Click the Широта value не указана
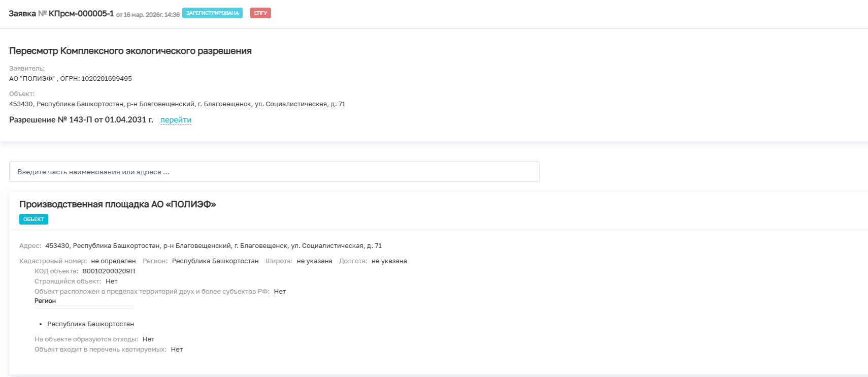The height and width of the screenshot is (377, 868). (315, 261)
